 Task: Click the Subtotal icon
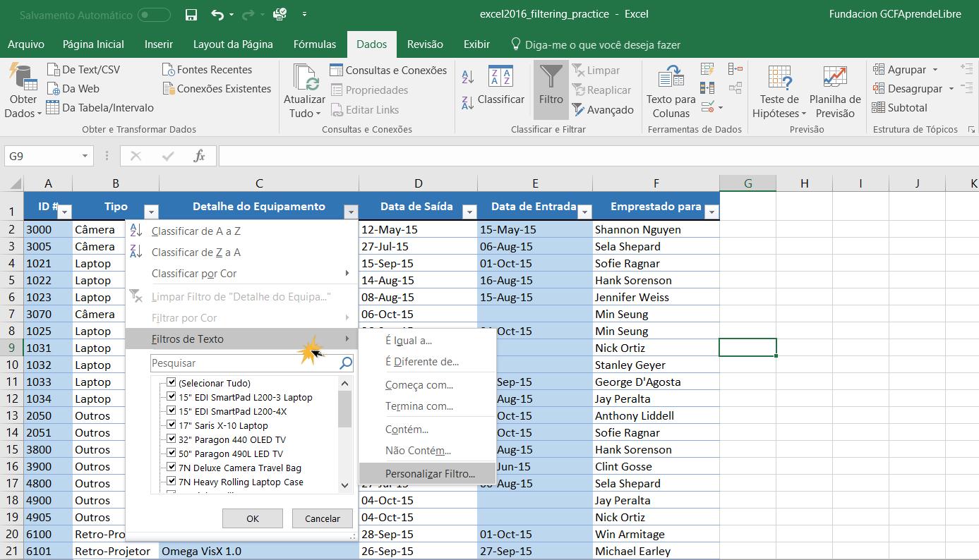[x=879, y=108]
